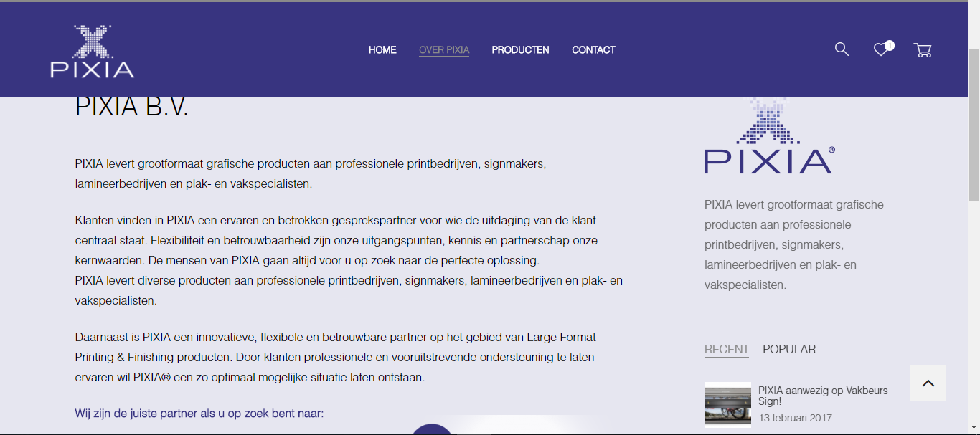The width and height of the screenshot is (980, 435).
Task: Switch to RECENT tab in sidebar
Action: click(x=727, y=350)
